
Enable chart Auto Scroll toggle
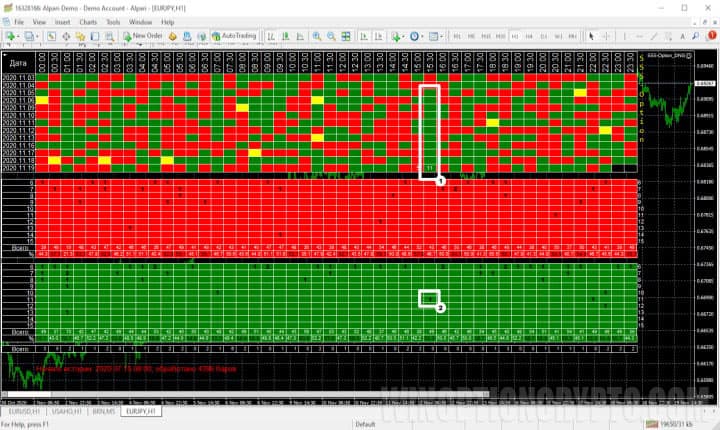point(364,36)
